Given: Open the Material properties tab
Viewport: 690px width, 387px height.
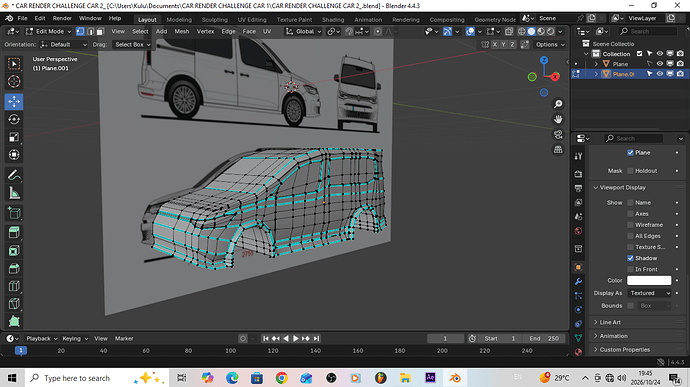Looking at the screenshot, I should 578,352.
